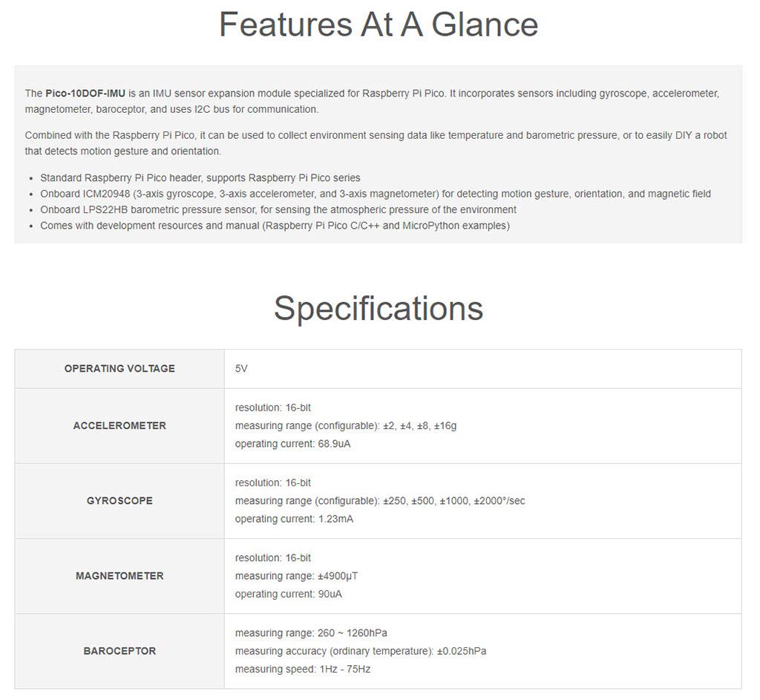The image size is (760, 700).
Task: Click the Onboard LPS22HB barometric sensor bullet
Action: point(278,210)
